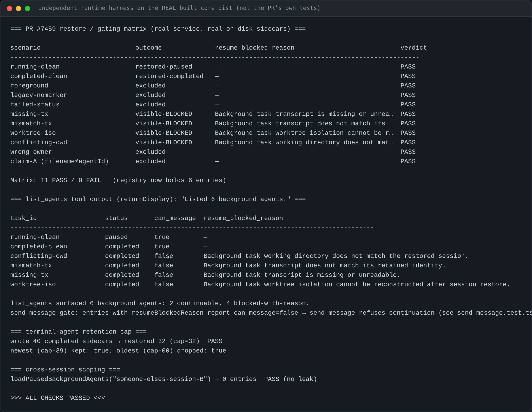
Task: Click the 'task_id' column header
Action: click(23, 218)
